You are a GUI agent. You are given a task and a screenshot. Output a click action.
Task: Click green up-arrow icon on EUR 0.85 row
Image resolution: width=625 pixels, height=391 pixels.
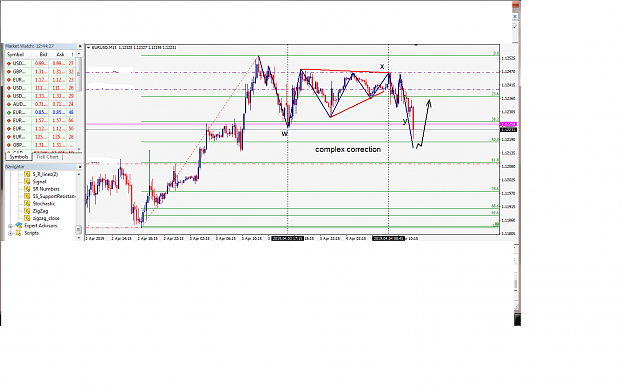point(9,112)
